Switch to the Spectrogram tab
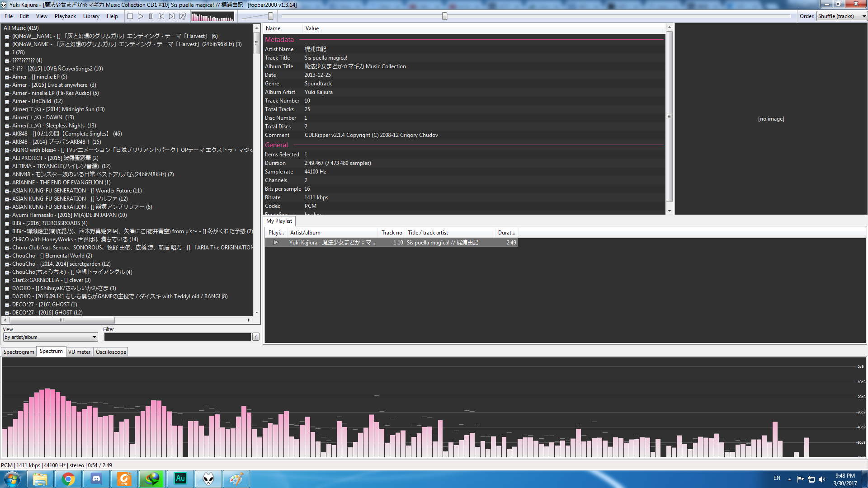The height and width of the screenshot is (488, 868). click(19, 352)
